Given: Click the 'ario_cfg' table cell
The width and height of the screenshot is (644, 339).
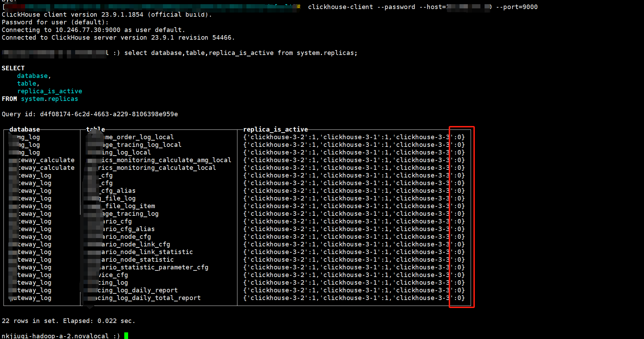Looking at the screenshot, I should [117, 221].
